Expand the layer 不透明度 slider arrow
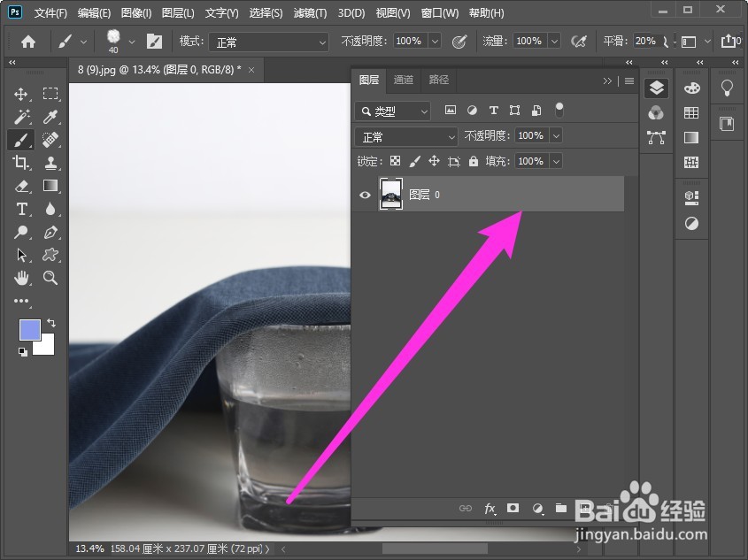This screenshot has width=748, height=560. (x=556, y=136)
